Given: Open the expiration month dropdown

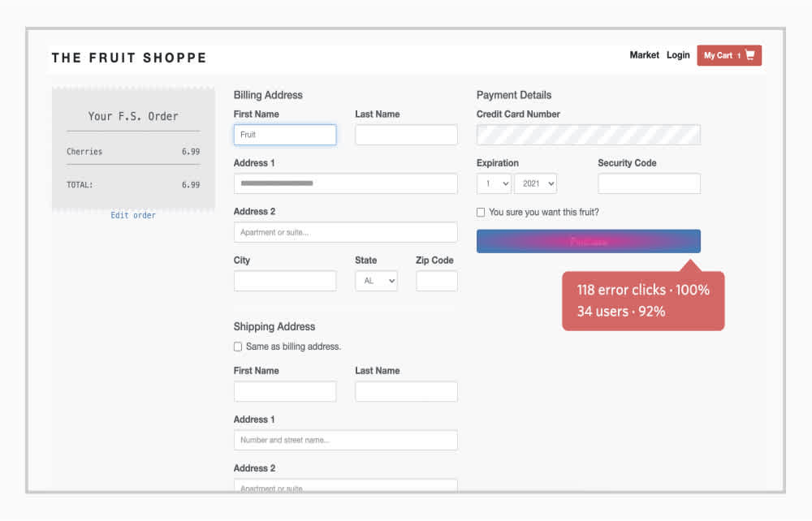Looking at the screenshot, I should 494,183.
